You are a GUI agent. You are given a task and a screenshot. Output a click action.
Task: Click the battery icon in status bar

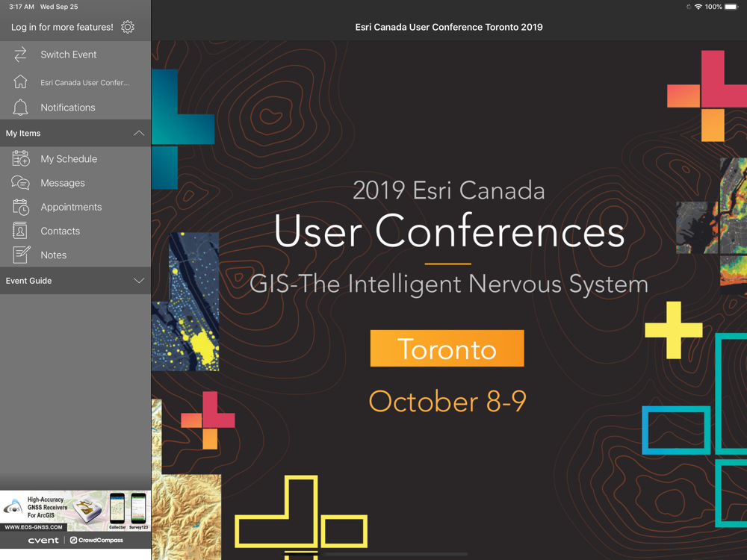pos(731,7)
